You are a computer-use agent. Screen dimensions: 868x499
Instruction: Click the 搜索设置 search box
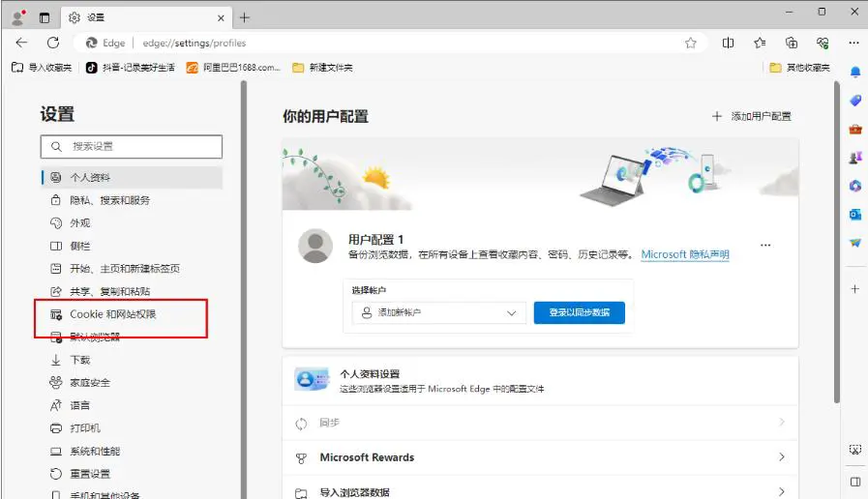click(x=132, y=147)
